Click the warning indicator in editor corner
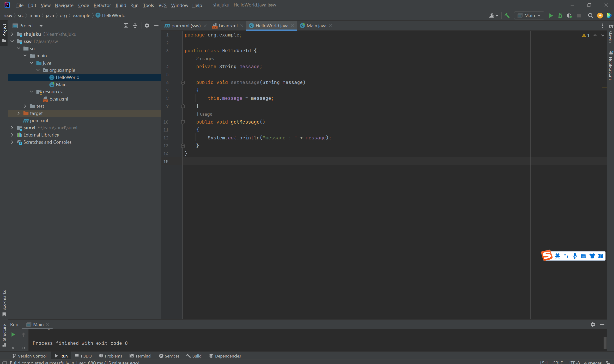Image resolution: width=614 pixels, height=364 pixels. point(585,36)
